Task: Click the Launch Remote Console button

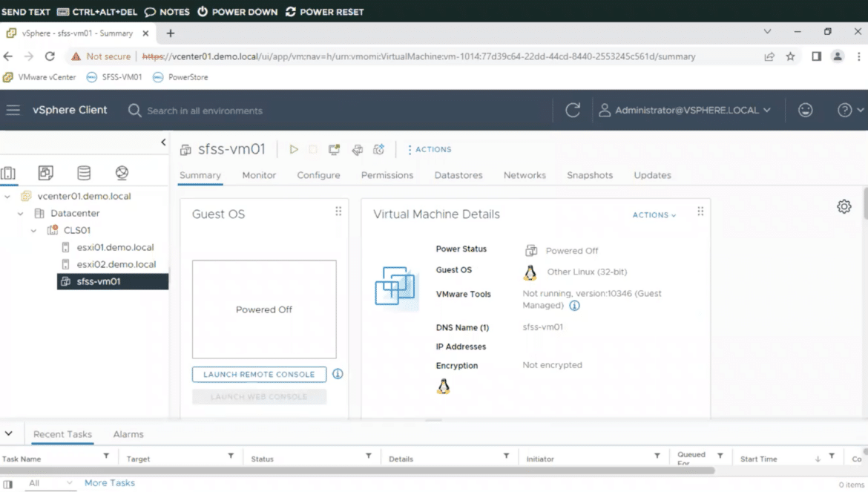Action: (x=259, y=375)
